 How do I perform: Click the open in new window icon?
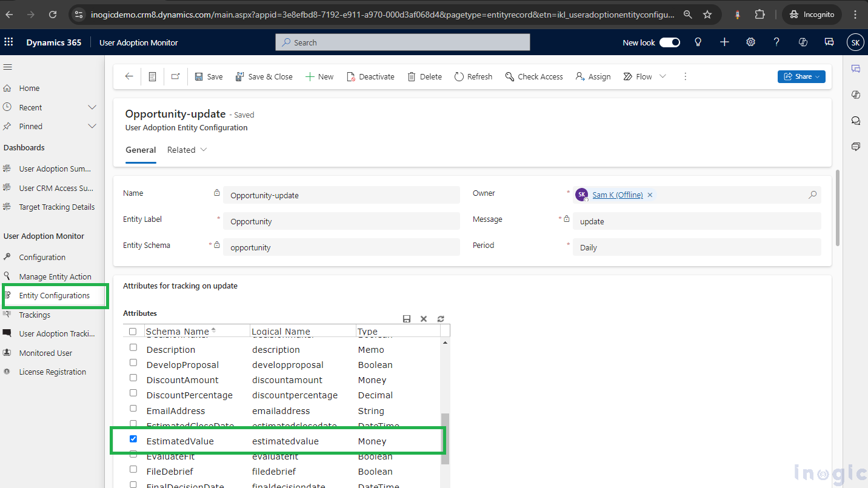click(175, 76)
